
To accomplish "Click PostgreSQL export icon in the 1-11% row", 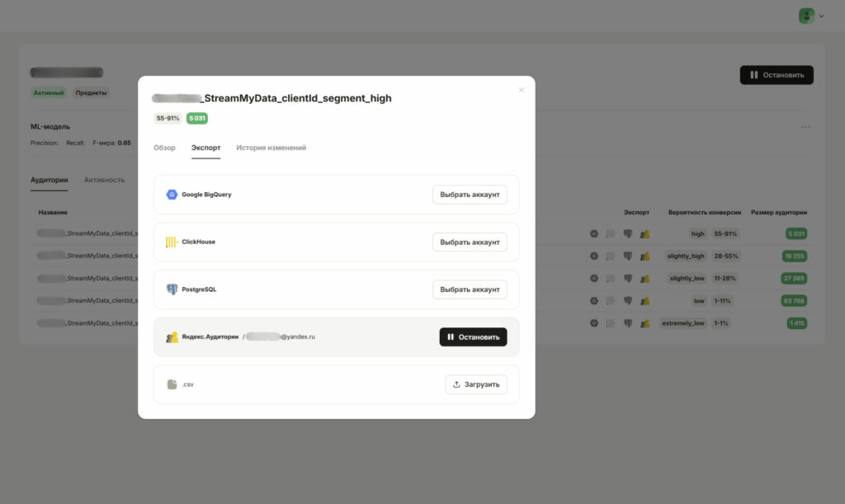I will point(628,300).
